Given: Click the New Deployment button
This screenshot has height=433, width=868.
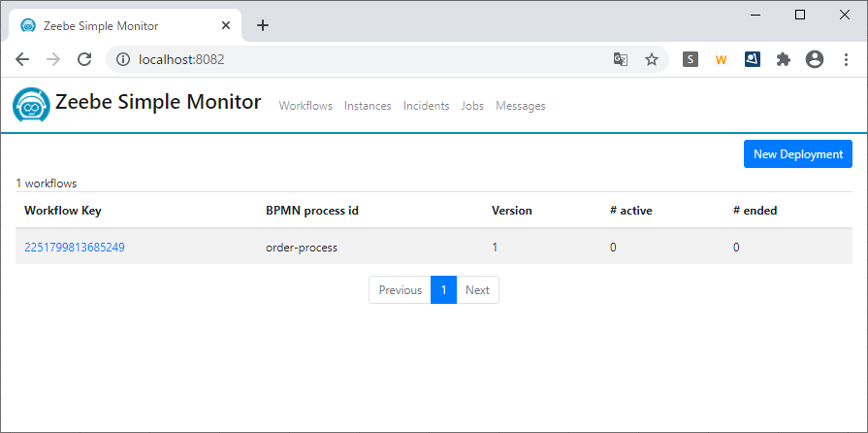Looking at the screenshot, I should pos(798,154).
